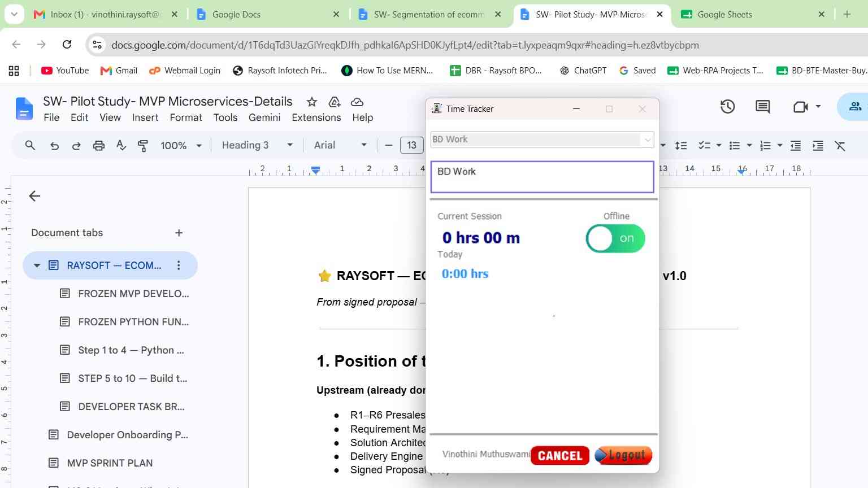This screenshot has width=868, height=488.
Task: Star this document
Action: click(x=311, y=102)
